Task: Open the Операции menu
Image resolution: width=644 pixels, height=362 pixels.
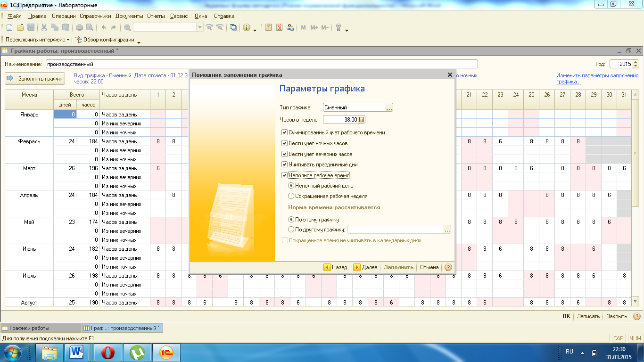Action: point(64,16)
